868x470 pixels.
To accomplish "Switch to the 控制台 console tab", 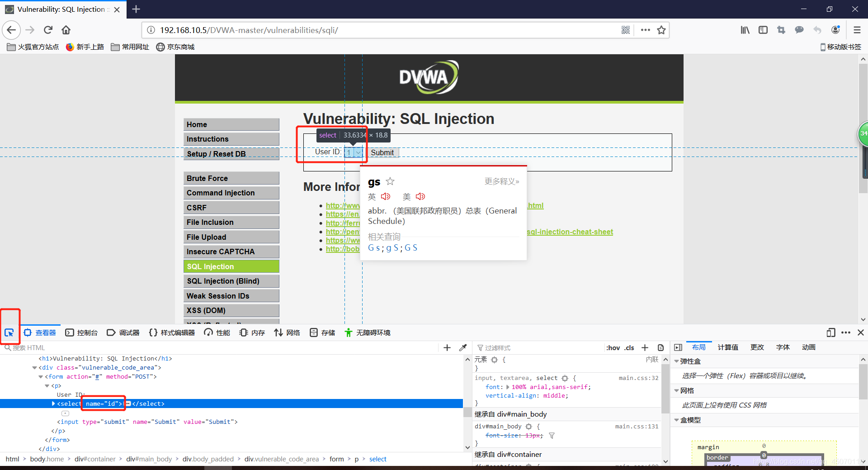I will 81,332.
